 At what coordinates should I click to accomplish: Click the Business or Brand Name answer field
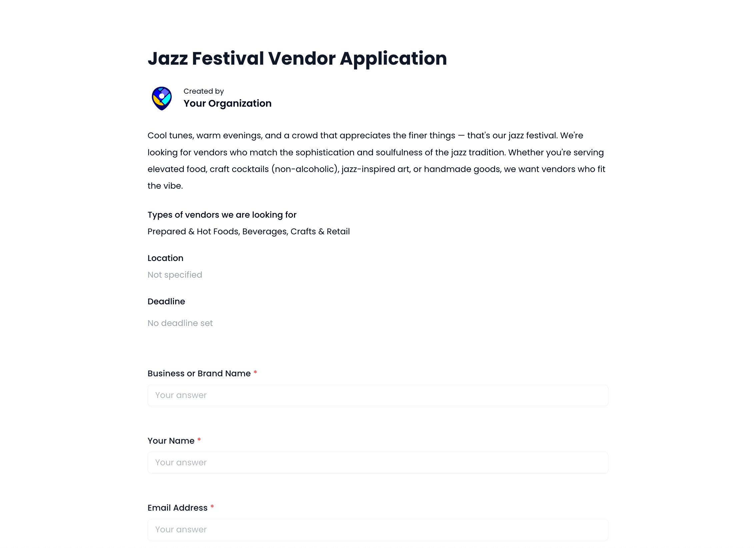(377, 395)
